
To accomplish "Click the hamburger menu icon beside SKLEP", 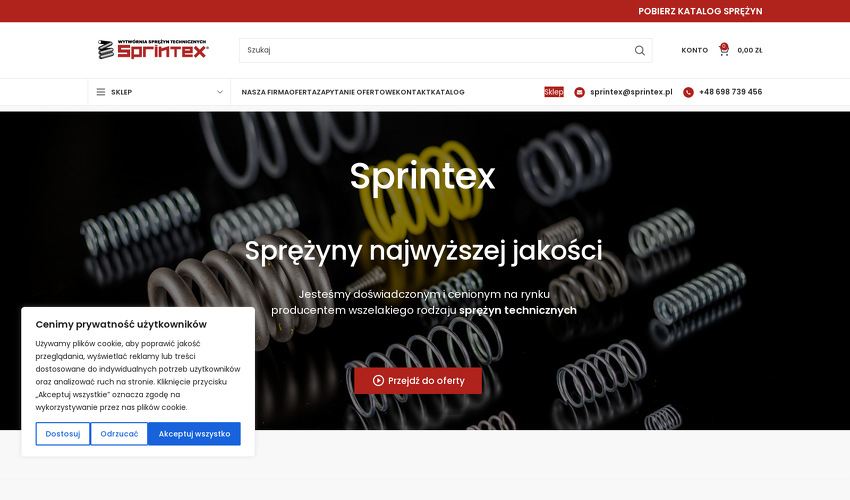I will point(101,92).
